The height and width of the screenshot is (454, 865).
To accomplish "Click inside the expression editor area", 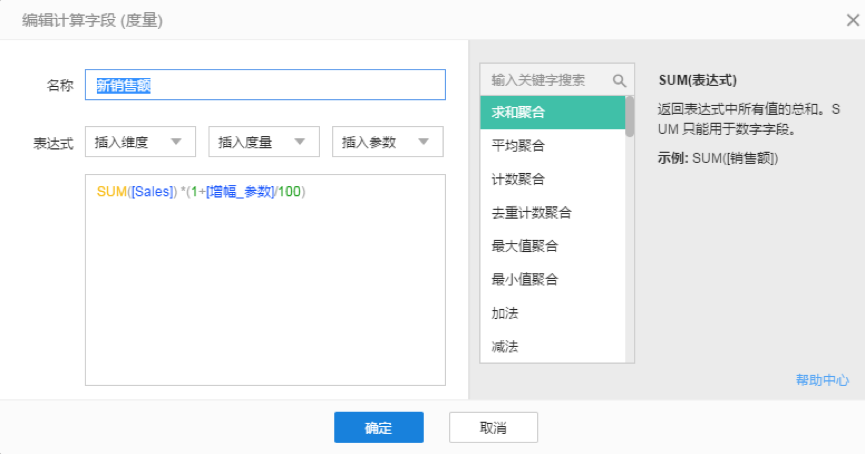I will 265,290.
